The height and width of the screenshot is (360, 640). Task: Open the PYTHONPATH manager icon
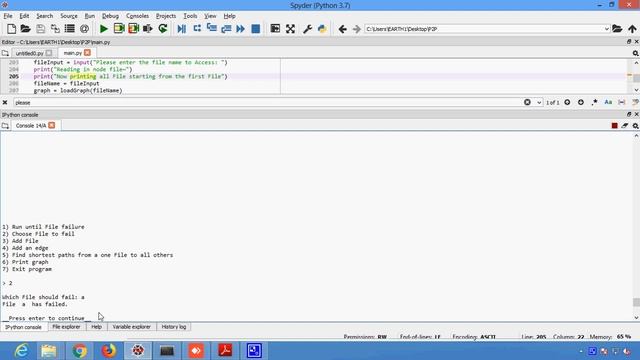[322, 29]
